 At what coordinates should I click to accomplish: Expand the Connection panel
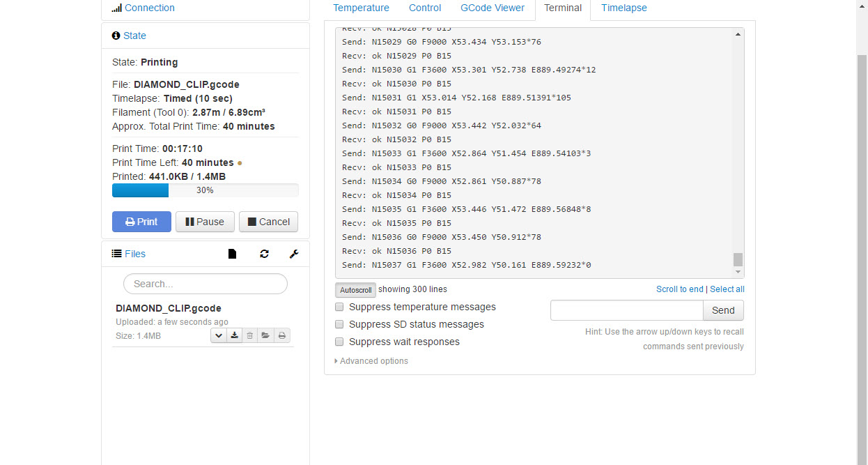(149, 8)
